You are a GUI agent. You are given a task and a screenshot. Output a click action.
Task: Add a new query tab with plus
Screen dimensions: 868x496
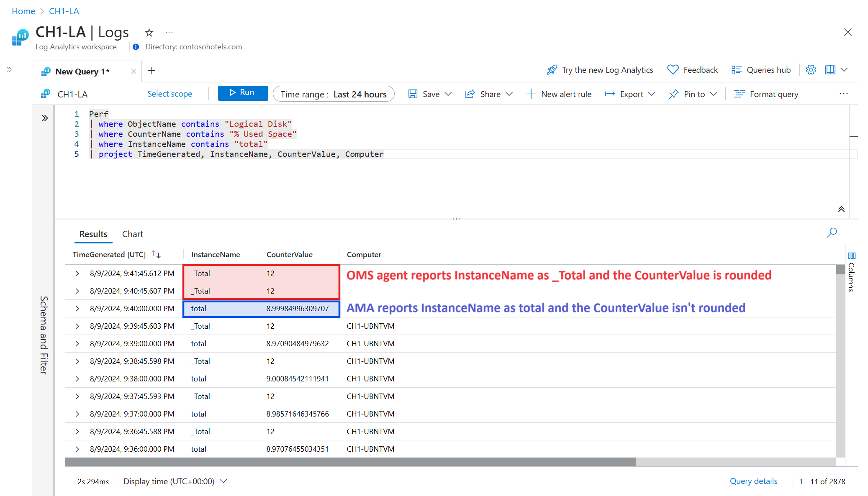tap(152, 71)
